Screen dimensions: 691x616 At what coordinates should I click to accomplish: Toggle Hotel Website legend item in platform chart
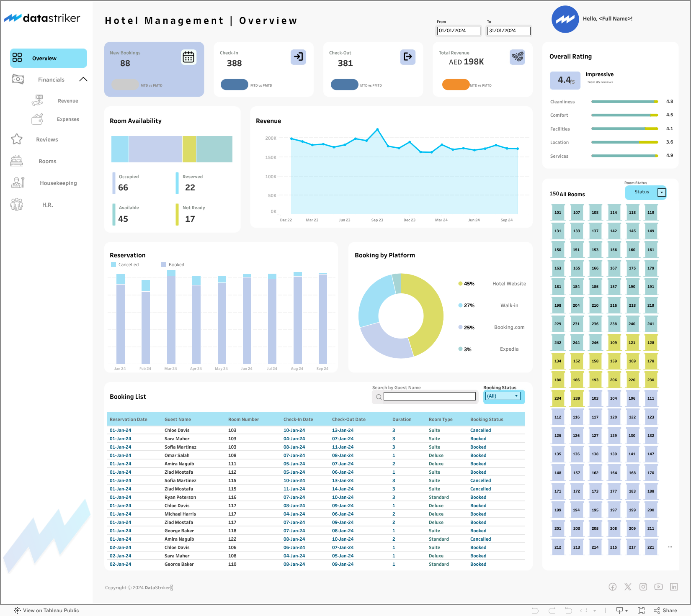[492, 284]
